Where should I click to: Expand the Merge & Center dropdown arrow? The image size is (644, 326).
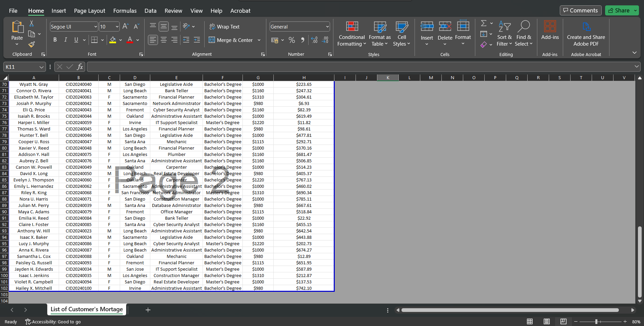click(x=259, y=40)
